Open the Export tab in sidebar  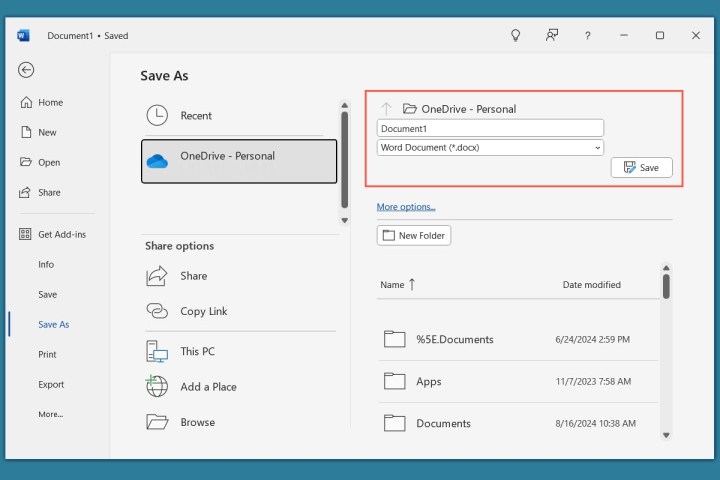pyautogui.click(x=51, y=384)
